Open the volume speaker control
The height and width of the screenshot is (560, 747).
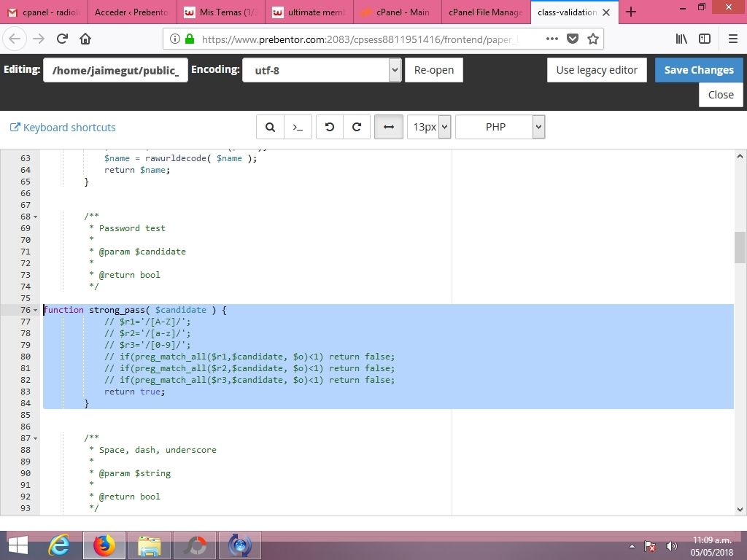pos(671,546)
